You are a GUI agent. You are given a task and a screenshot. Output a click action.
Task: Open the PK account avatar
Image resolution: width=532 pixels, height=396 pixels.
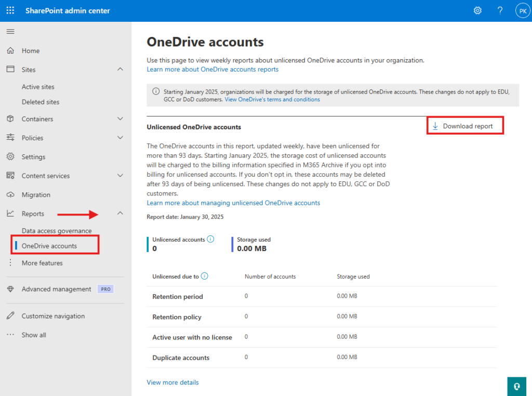coord(523,11)
